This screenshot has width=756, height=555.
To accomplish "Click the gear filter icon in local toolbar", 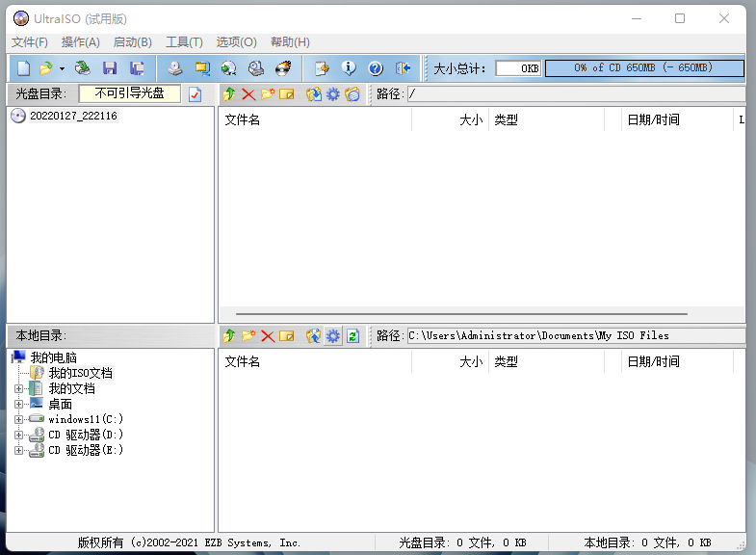I will click(333, 336).
